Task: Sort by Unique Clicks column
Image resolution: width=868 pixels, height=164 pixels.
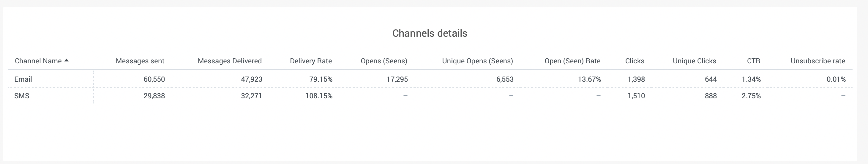Action: [x=694, y=61]
